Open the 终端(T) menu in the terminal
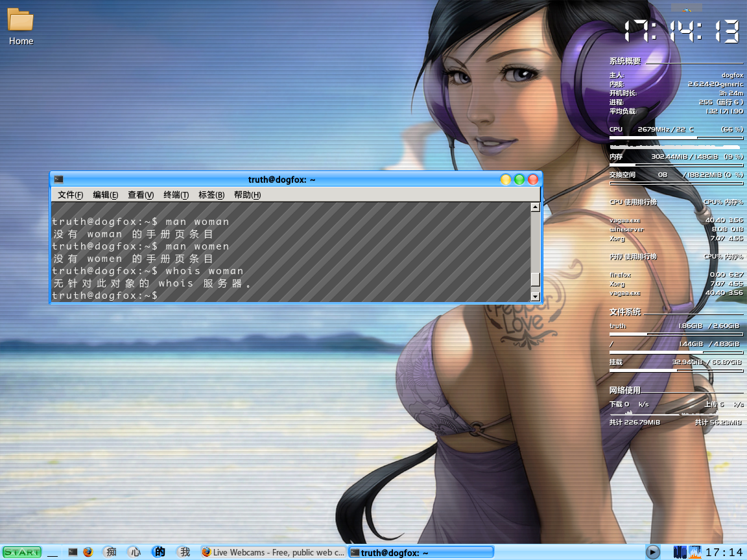This screenshot has height=560, width=747. click(176, 194)
